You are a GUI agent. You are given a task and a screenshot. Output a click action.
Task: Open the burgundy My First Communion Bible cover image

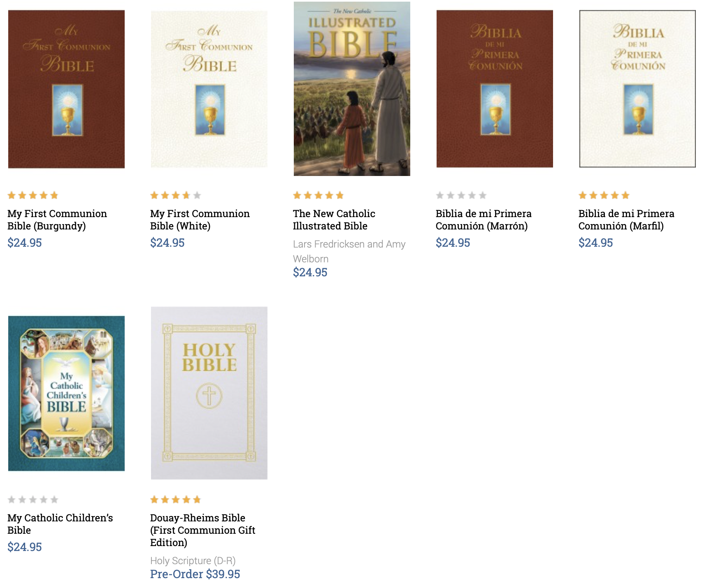tap(66, 89)
